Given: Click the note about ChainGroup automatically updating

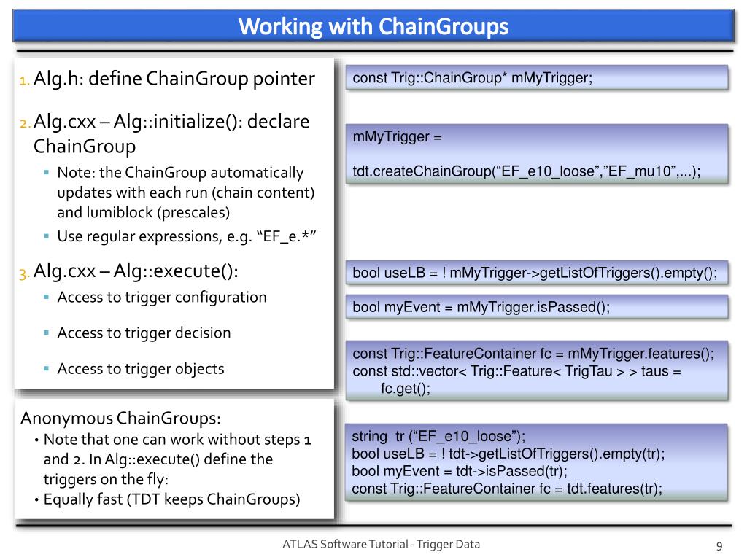Looking at the screenshot, I should (x=186, y=192).
